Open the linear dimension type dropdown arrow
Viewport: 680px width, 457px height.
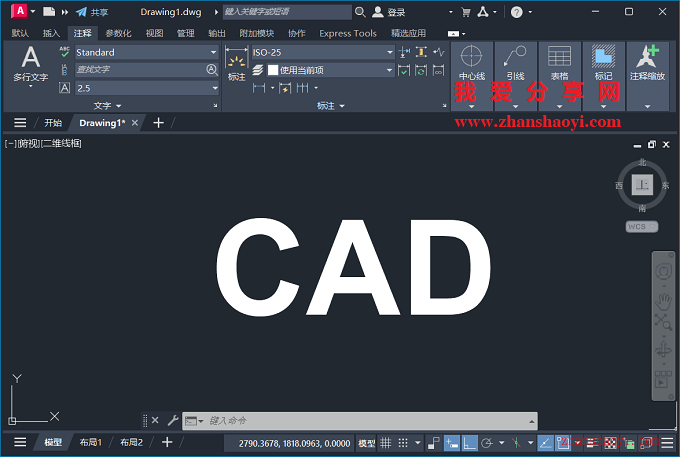[273, 88]
